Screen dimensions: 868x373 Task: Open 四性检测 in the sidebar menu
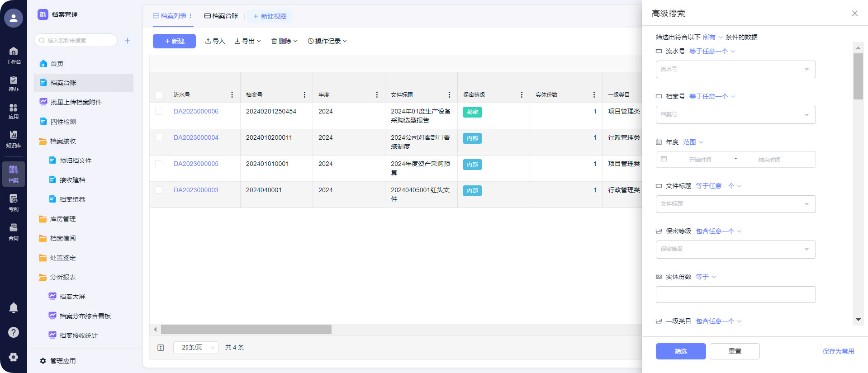tap(63, 122)
